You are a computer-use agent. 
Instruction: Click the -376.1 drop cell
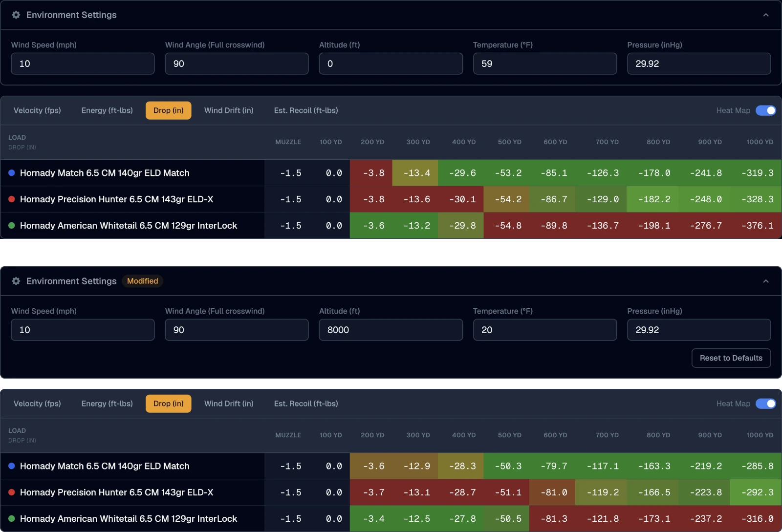coord(756,226)
